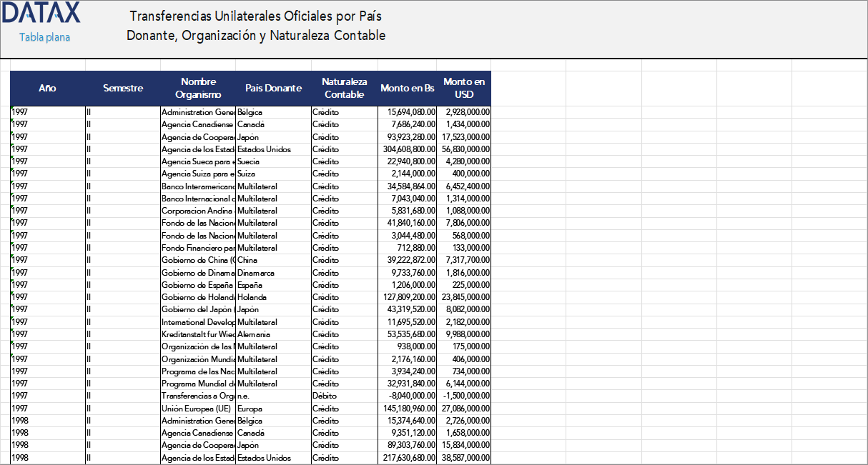
Task: Click the comment marker on the first 1997 cell
Action: click(x=11, y=108)
